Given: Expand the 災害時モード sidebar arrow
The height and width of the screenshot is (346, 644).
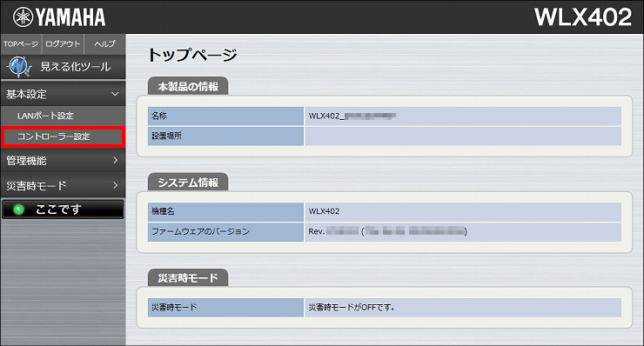Looking at the screenshot, I should [116, 185].
